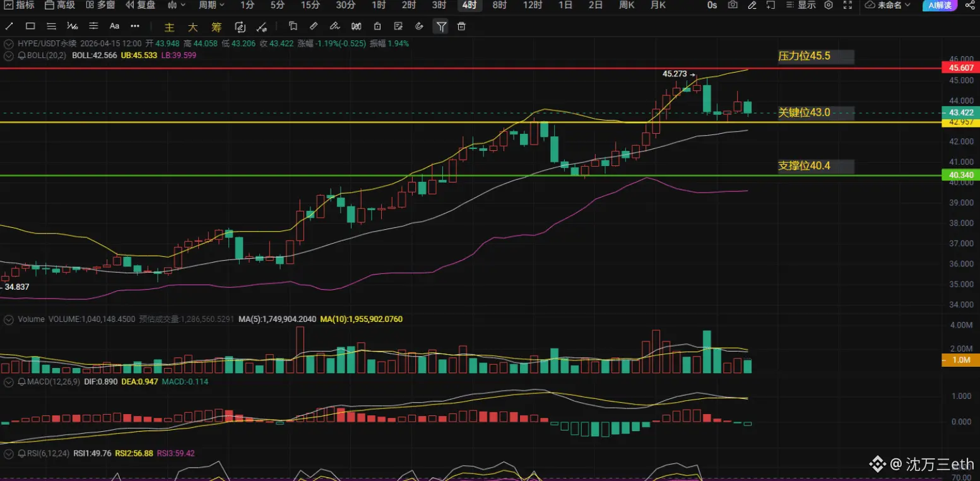Click the lock drawings icon
The image size is (980, 481).
point(377,27)
